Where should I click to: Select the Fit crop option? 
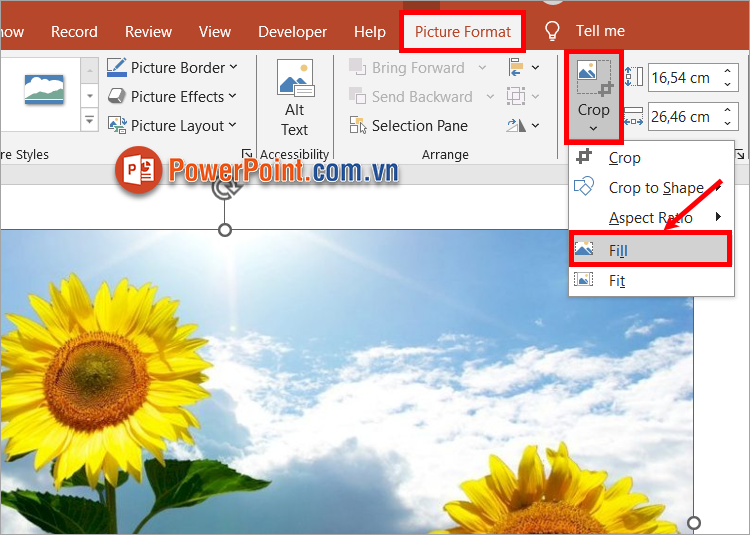click(x=651, y=280)
